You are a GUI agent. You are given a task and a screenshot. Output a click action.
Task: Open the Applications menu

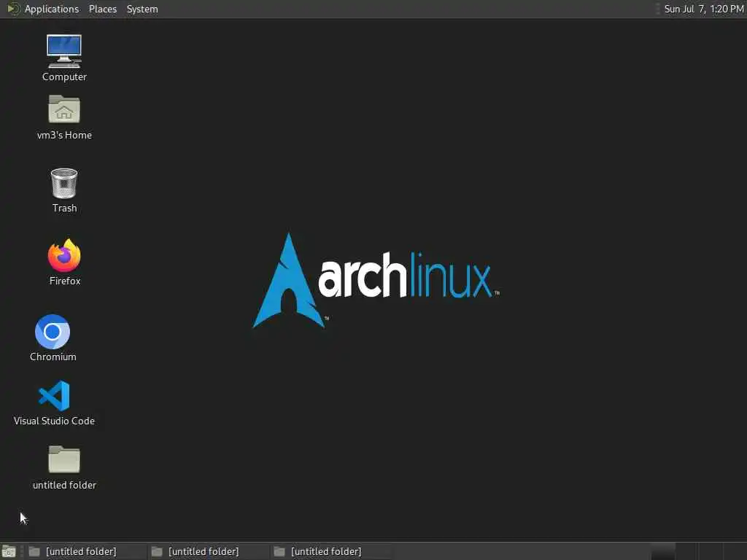pyautogui.click(x=52, y=9)
